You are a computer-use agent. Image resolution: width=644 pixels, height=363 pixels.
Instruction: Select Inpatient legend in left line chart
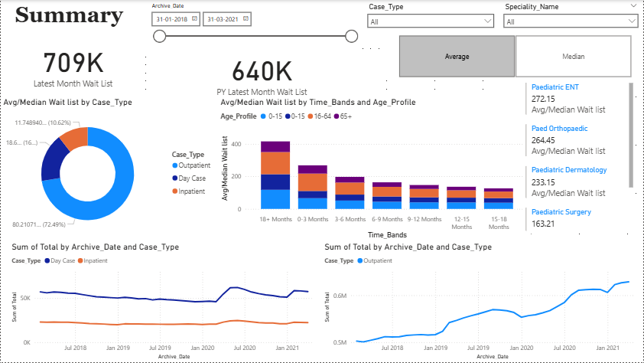coord(93,260)
